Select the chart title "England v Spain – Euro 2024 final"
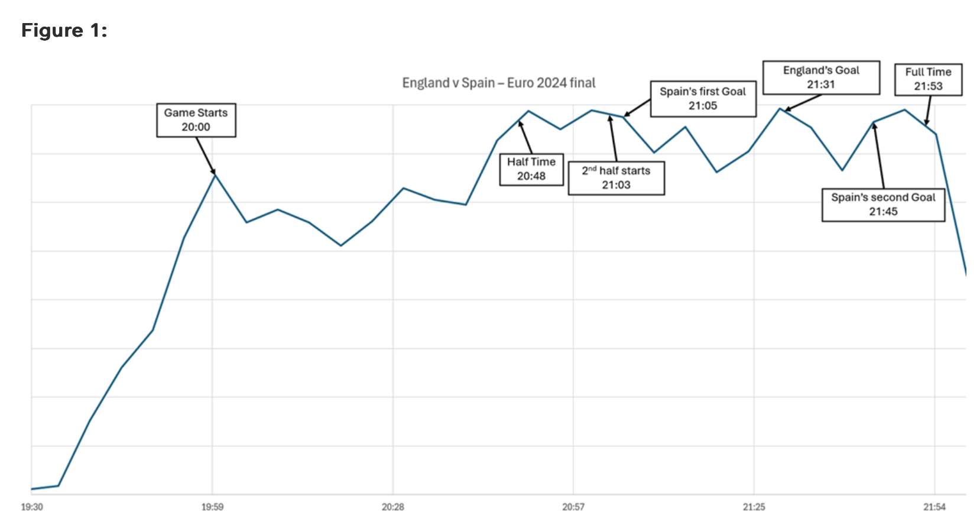980x525 pixels. 498,83
